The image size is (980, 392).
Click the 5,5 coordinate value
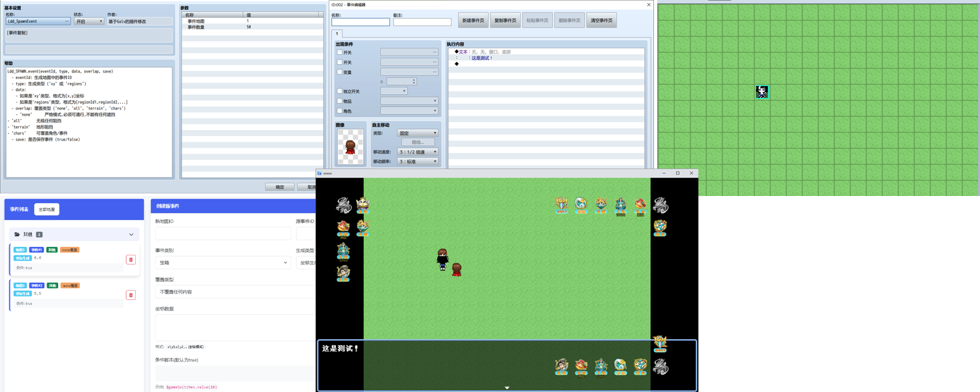37,293
